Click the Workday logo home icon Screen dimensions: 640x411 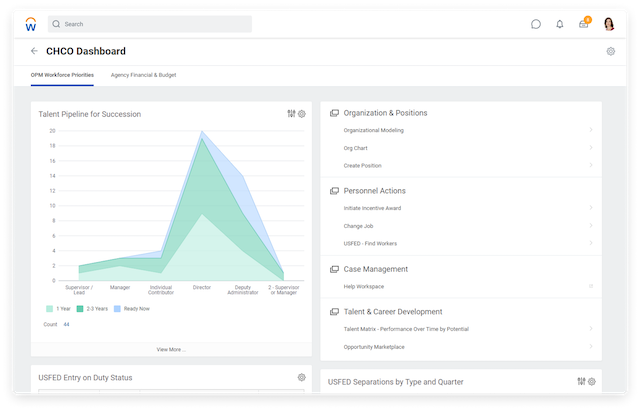tap(30, 23)
